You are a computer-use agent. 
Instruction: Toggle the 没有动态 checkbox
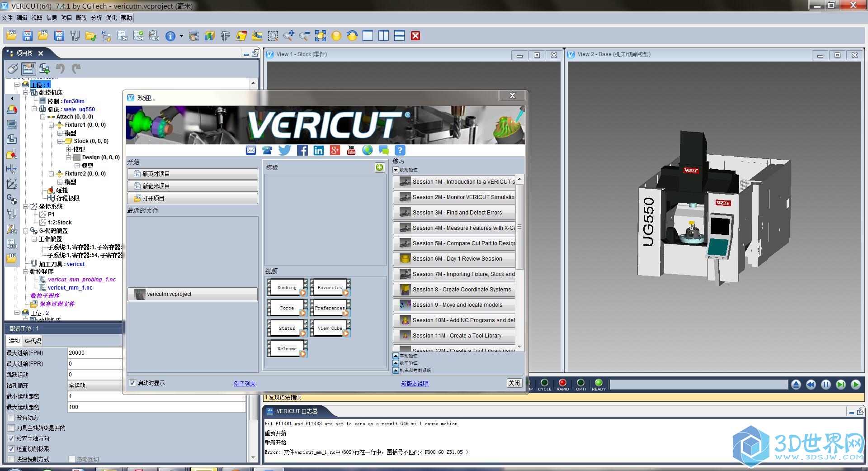pyautogui.click(x=12, y=418)
